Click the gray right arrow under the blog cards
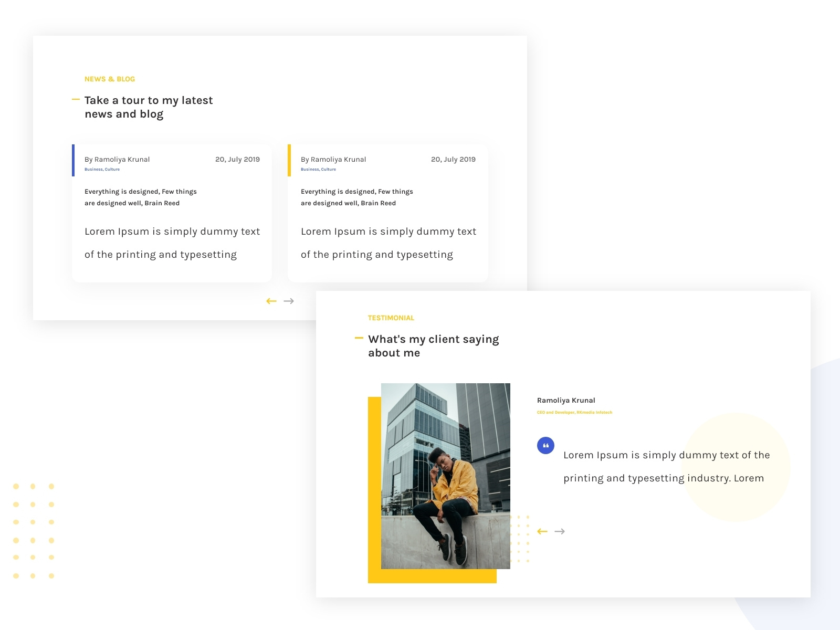840x630 pixels. click(289, 300)
